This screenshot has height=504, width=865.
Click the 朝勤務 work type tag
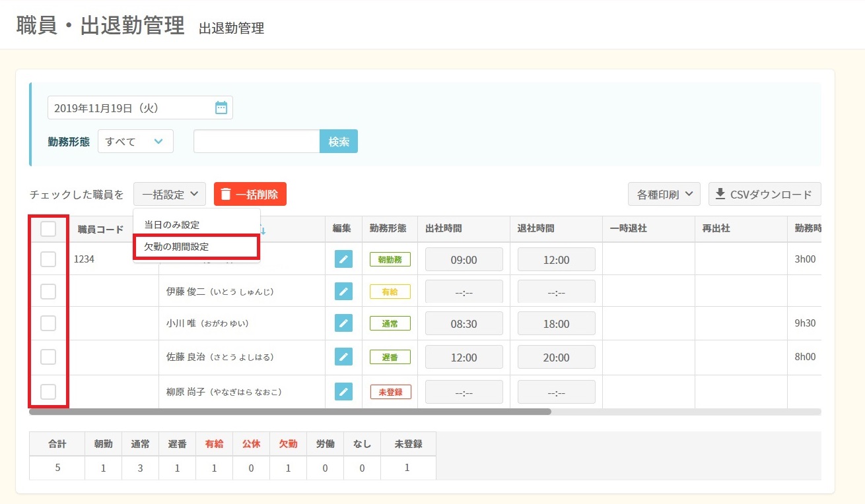390,259
